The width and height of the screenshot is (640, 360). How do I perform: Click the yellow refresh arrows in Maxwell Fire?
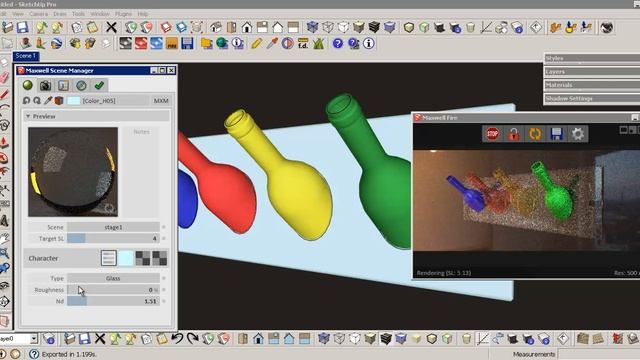coord(535,133)
